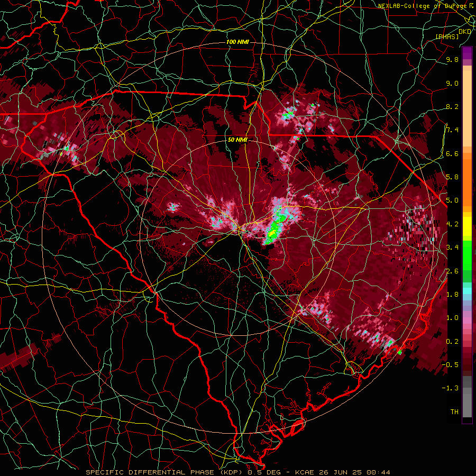Screen dimensions: 476x476
Task: Click the 2.6 color scale label
Action: pos(452,271)
